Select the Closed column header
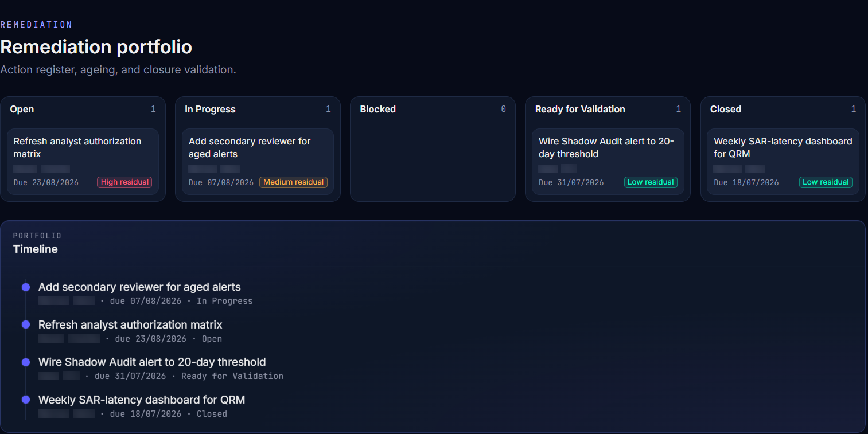 (783, 109)
